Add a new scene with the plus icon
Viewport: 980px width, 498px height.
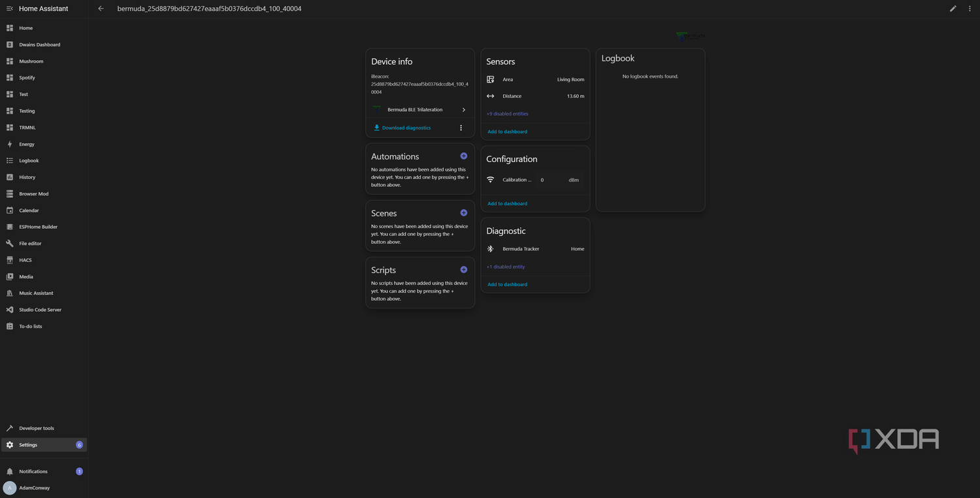464,213
